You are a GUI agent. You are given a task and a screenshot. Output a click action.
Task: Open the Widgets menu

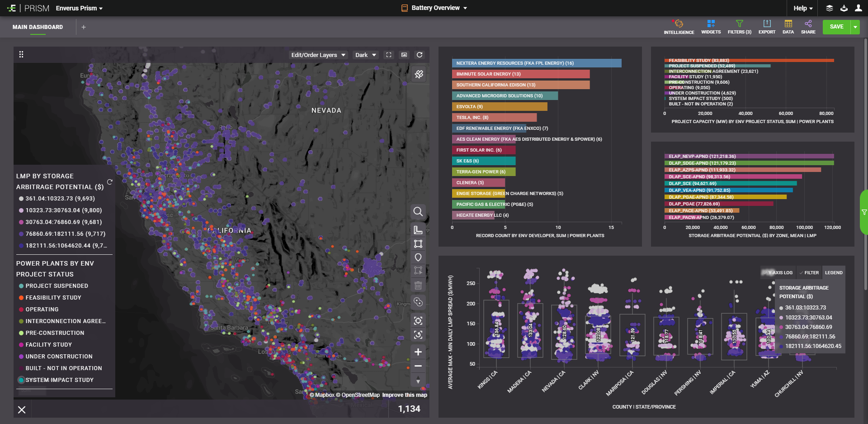coord(711,27)
